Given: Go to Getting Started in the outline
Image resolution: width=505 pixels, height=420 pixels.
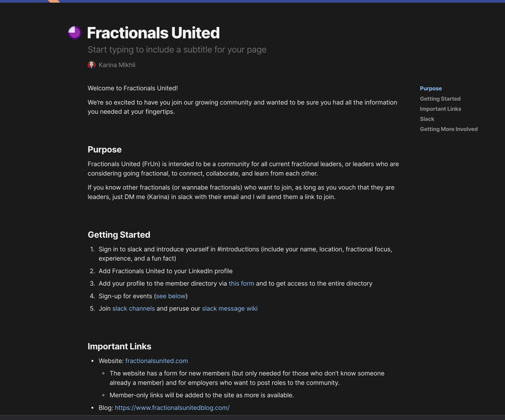Looking at the screenshot, I should [440, 99].
